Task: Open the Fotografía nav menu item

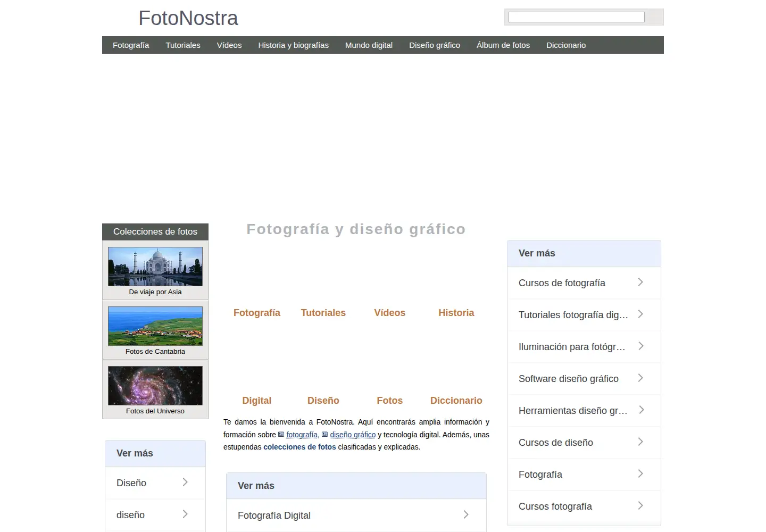Action: click(131, 45)
